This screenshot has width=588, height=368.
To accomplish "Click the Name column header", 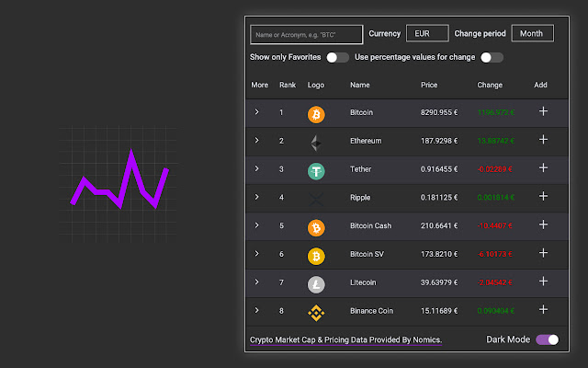I will [x=359, y=85].
